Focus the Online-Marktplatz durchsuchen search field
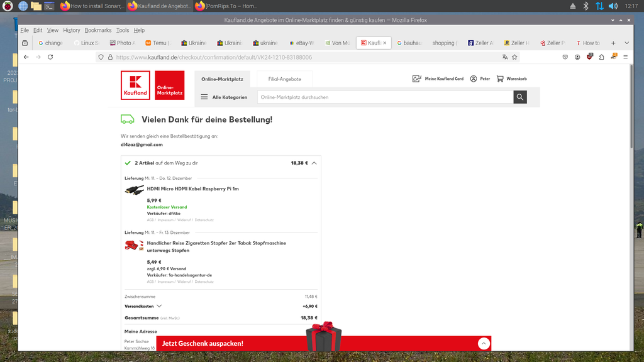644x362 pixels. coord(386,97)
